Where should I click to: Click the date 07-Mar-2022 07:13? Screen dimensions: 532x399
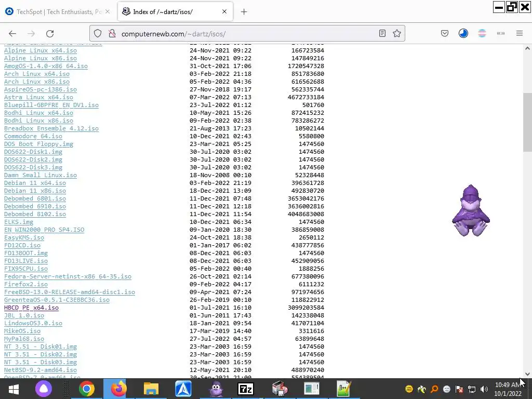(220, 97)
